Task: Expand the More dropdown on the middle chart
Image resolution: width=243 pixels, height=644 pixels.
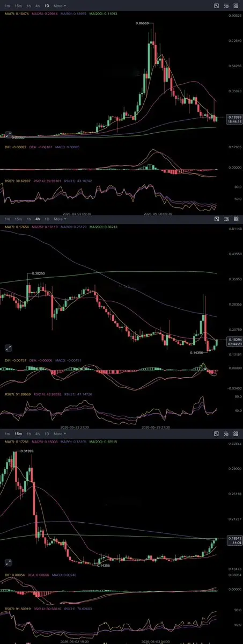Action: pos(60,219)
